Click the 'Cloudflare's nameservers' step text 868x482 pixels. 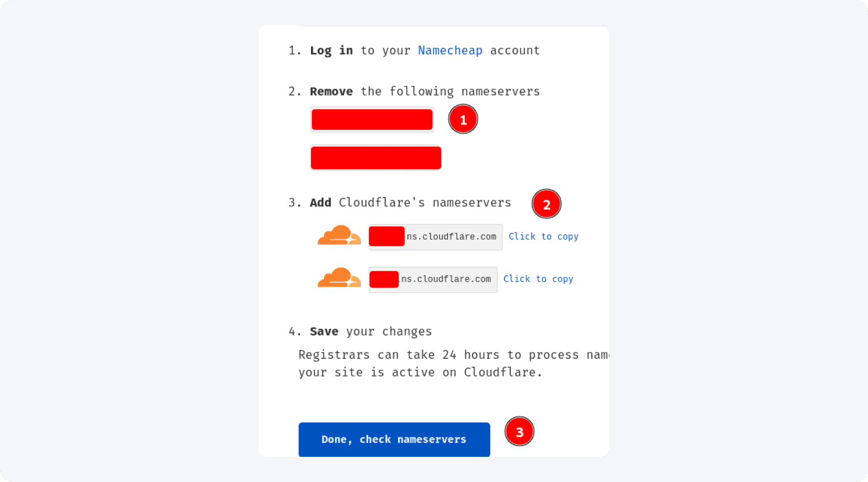[x=425, y=202]
